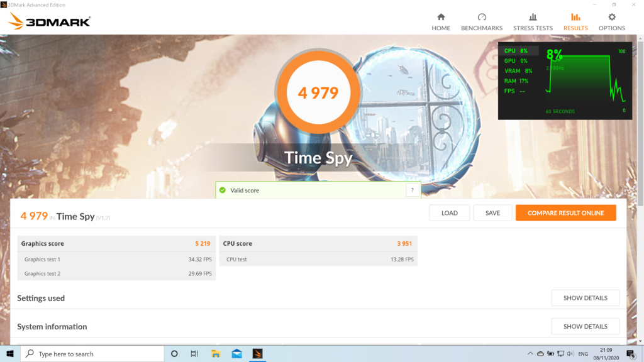Click the Stress Tests bar chart icon
Viewport: 644px width, 362px height.
[x=533, y=17]
